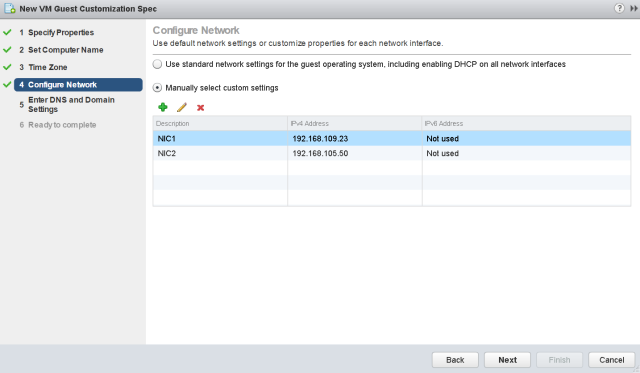Click the green plus add NIC icon
Screen dimensions: 640x373
tap(163, 107)
